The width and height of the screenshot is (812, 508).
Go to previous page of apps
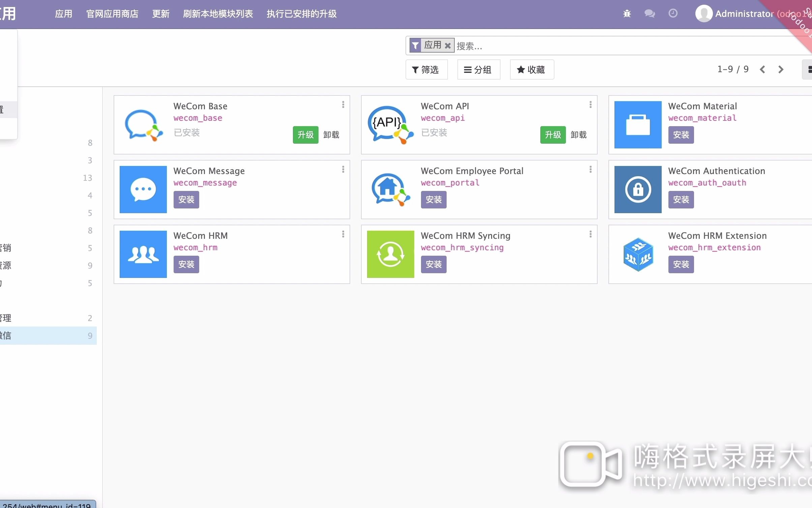coord(762,69)
